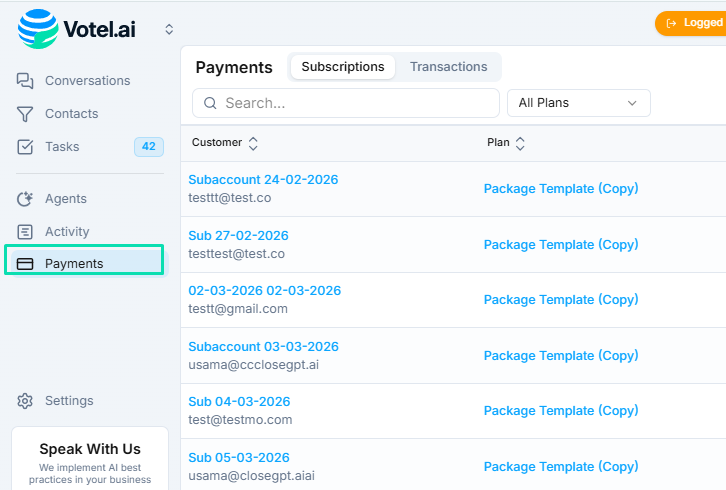Screen dimensions: 726x490
Task: Click the Agents sparkle icon
Action: tap(26, 199)
